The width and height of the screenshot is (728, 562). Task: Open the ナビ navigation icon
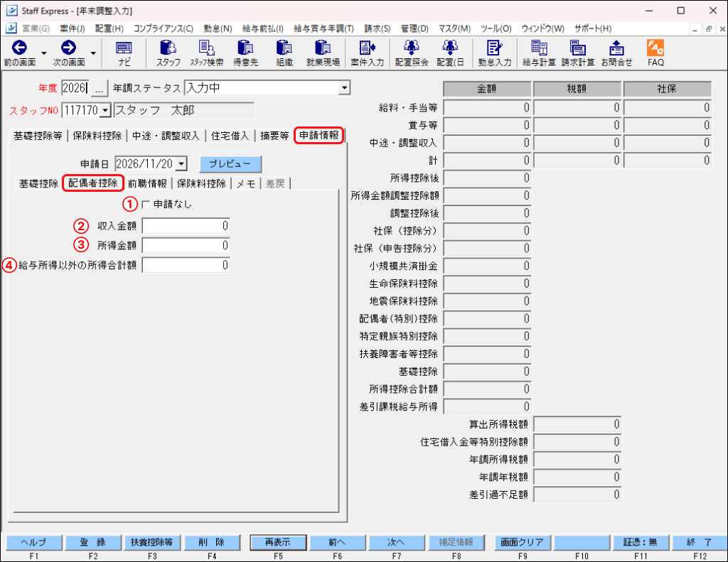click(124, 53)
